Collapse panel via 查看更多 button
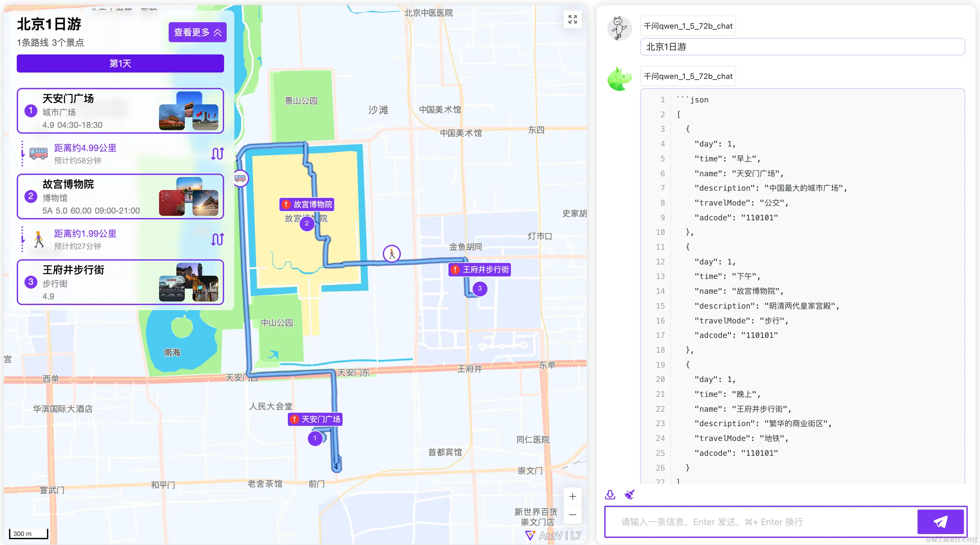This screenshot has width=980, height=545. coord(197,32)
